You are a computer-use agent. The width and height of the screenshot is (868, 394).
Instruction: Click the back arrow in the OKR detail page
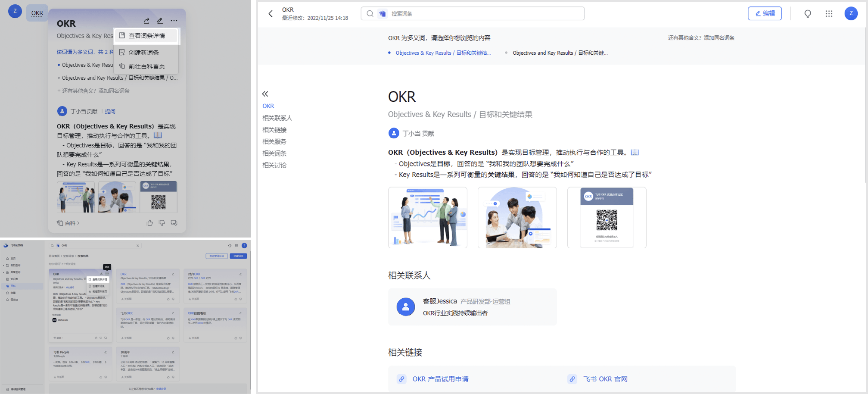tap(271, 14)
